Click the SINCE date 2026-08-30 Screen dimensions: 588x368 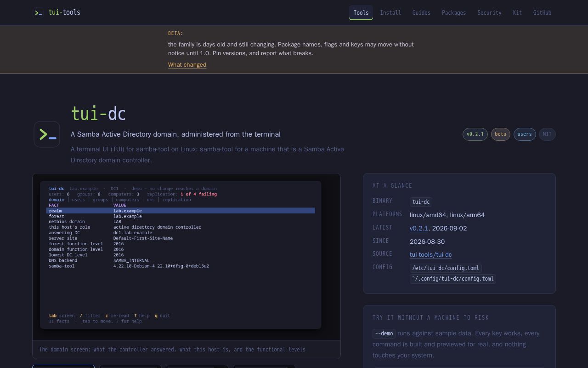(427, 241)
